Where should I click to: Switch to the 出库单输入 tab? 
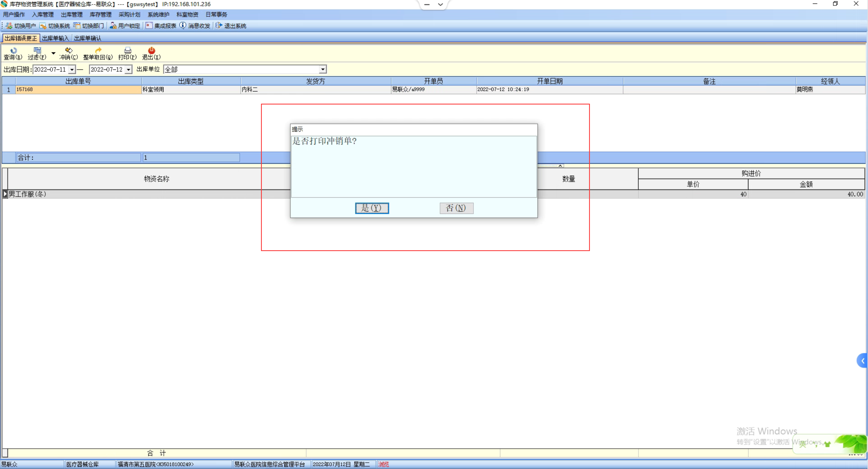(x=55, y=38)
